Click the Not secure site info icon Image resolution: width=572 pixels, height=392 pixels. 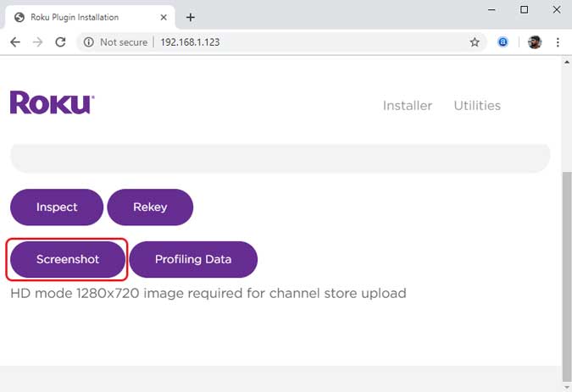click(89, 42)
